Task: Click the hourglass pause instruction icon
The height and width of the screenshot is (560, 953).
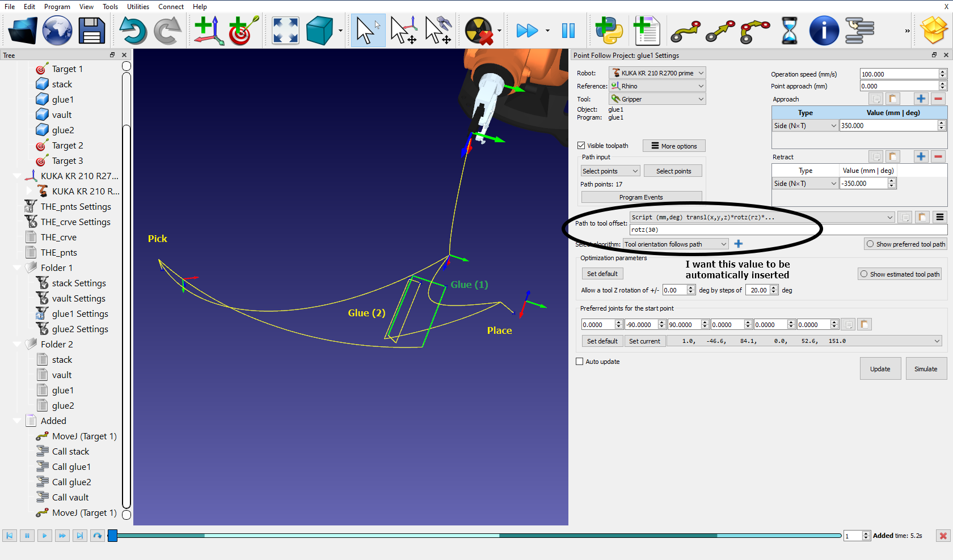Action: (x=789, y=31)
